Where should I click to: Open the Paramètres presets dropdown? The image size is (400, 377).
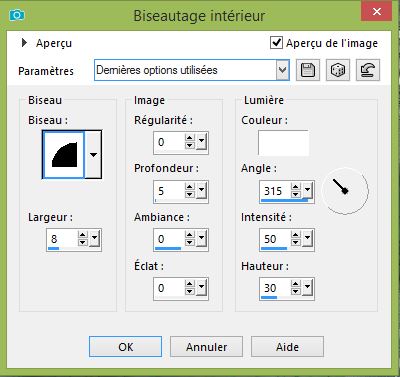pos(282,70)
